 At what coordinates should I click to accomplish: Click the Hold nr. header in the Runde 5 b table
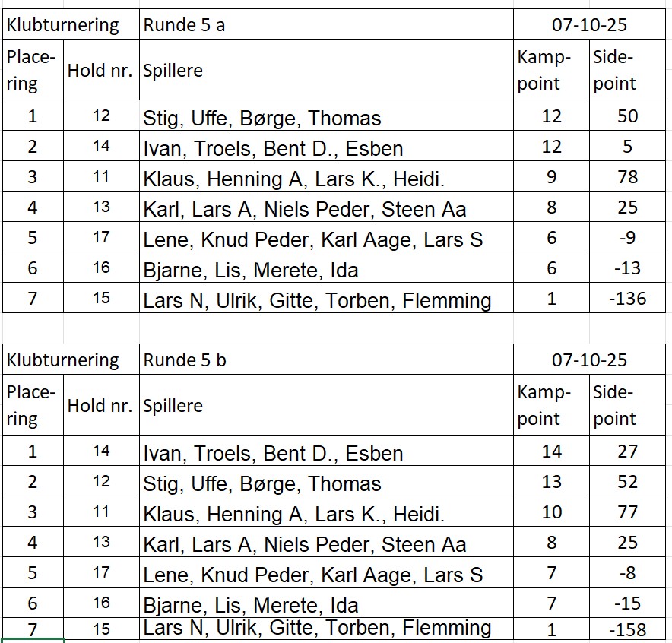(x=101, y=405)
